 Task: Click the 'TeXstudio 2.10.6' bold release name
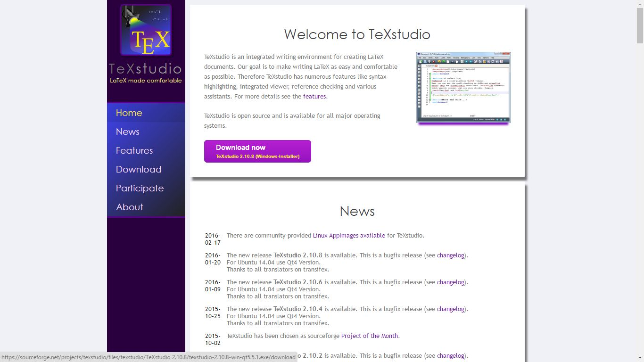tap(298, 282)
